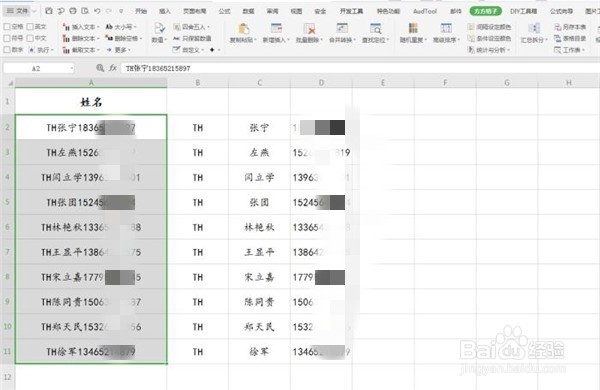The width and height of the screenshot is (600, 390).
Task: Expand the 更多 dropdown
Action: pos(119,50)
